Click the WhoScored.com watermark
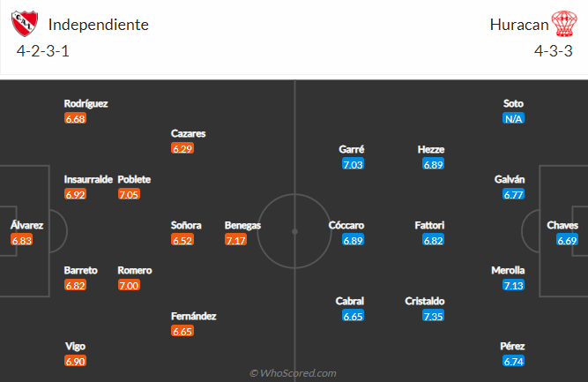 pyautogui.click(x=293, y=373)
